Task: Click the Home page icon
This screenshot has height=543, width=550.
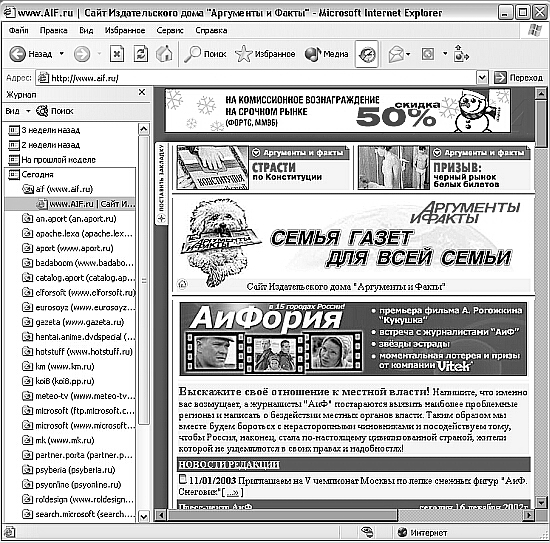Action: 164,54
